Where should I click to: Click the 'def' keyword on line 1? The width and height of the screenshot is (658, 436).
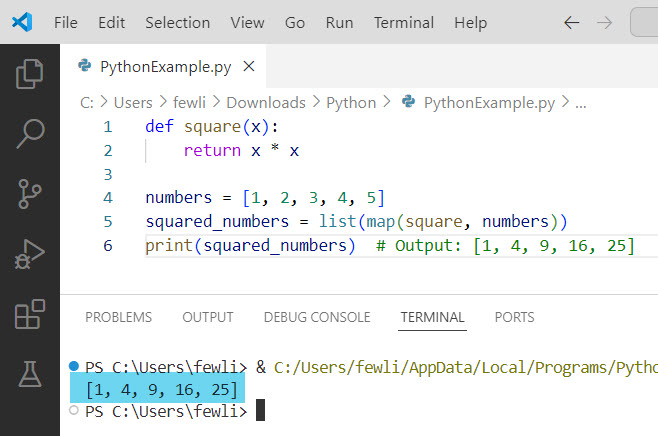pos(159,126)
